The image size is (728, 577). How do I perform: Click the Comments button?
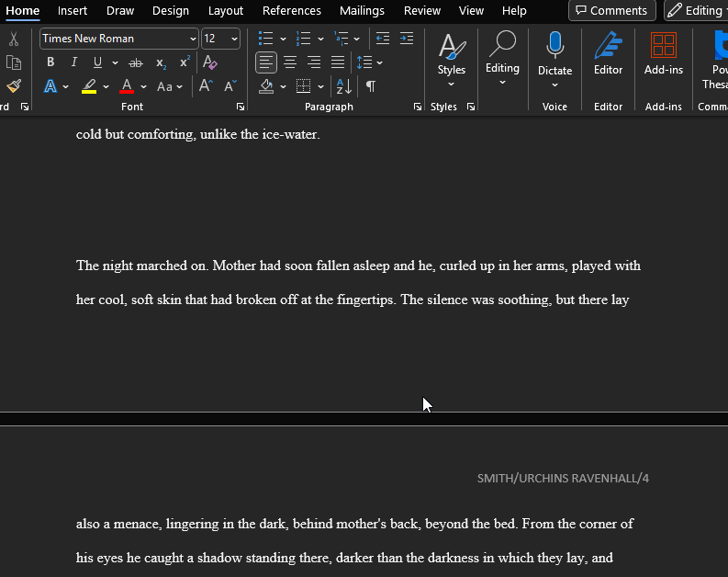point(611,11)
